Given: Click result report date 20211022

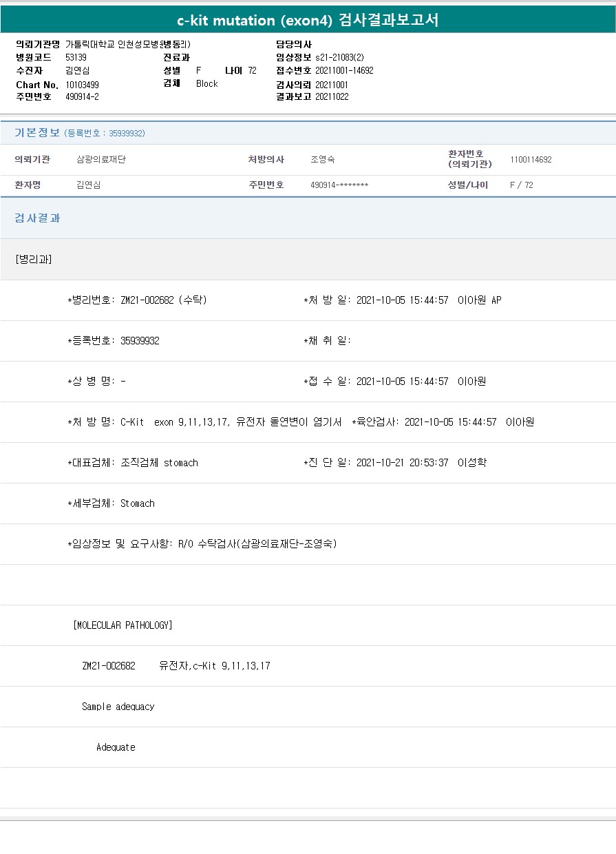Looking at the screenshot, I should coord(332,97).
